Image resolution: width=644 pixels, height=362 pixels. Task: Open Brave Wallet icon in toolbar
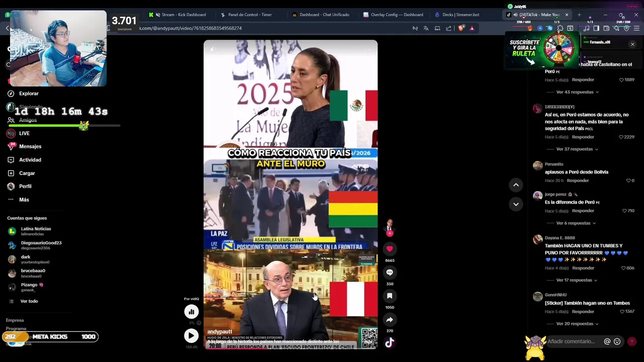(606, 29)
